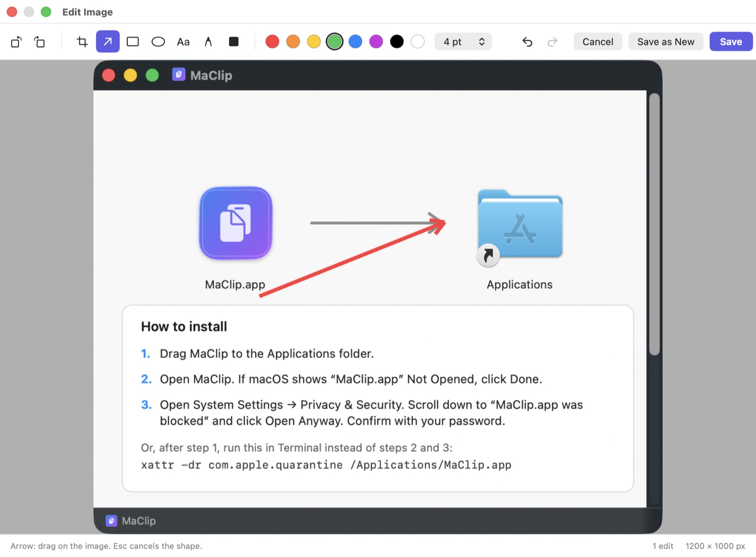Click the "1 edit" status text
756x557 pixels.
click(663, 546)
